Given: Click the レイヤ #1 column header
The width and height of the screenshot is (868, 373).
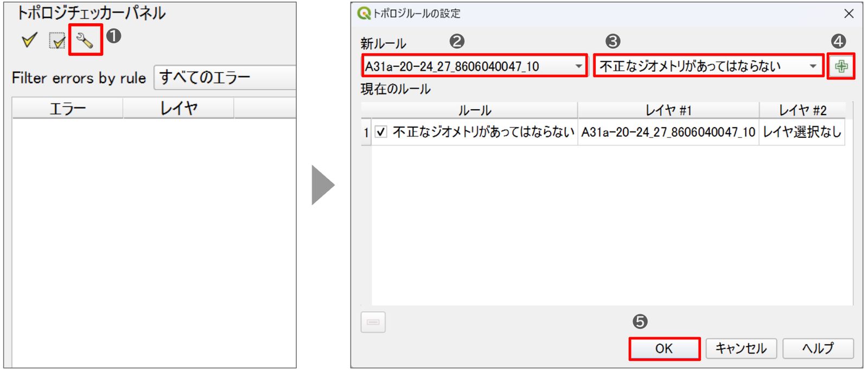Looking at the screenshot, I should click(668, 110).
